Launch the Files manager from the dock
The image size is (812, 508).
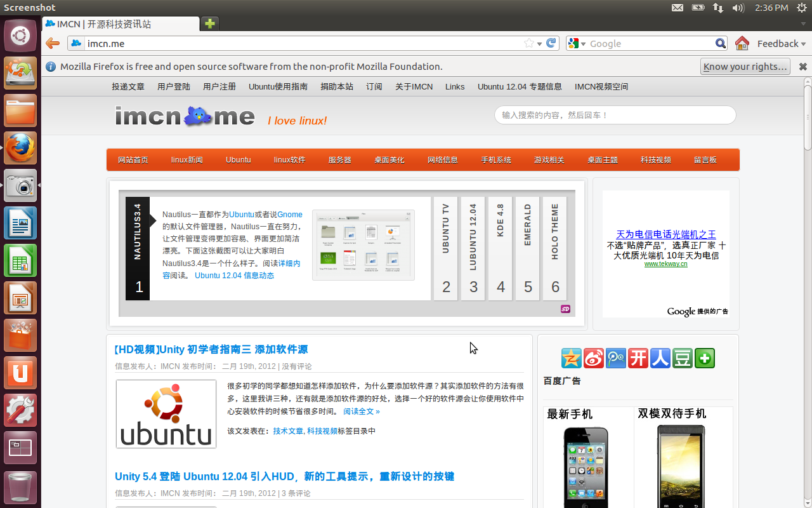(20, 110)
